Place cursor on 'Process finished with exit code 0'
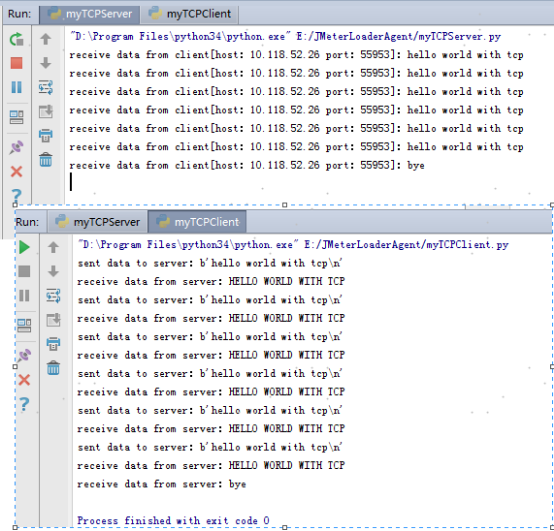The height and width of the screenshot is (531, 554). (x=173, y=520)
